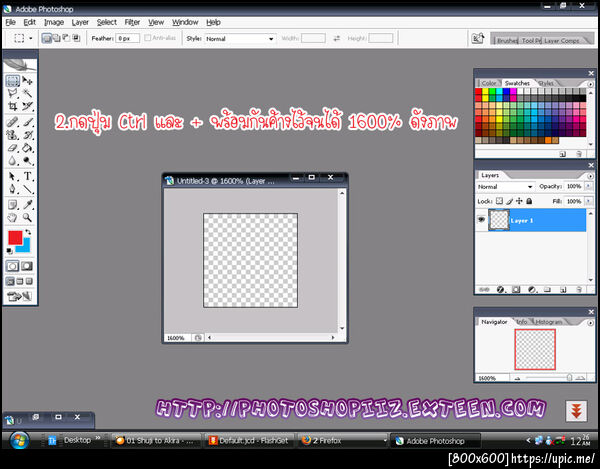Click the Windows Start orb
The height and width of the screenshot is (469, 600).
pos(19,440)
